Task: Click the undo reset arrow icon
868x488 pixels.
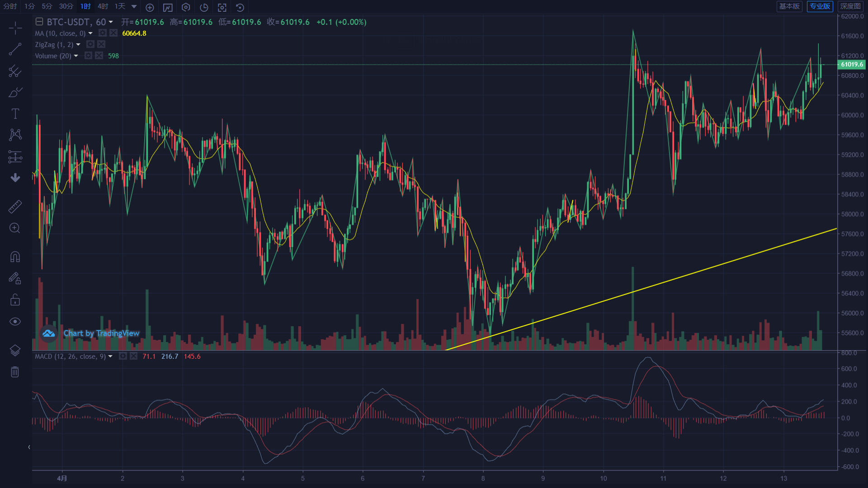Action: pos(240,7)
